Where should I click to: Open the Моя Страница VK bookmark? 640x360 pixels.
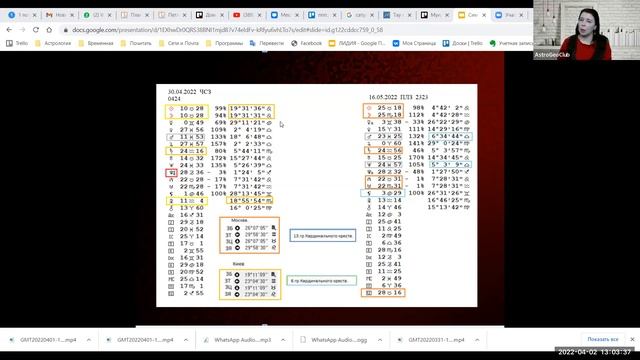[x=414, y=43]
